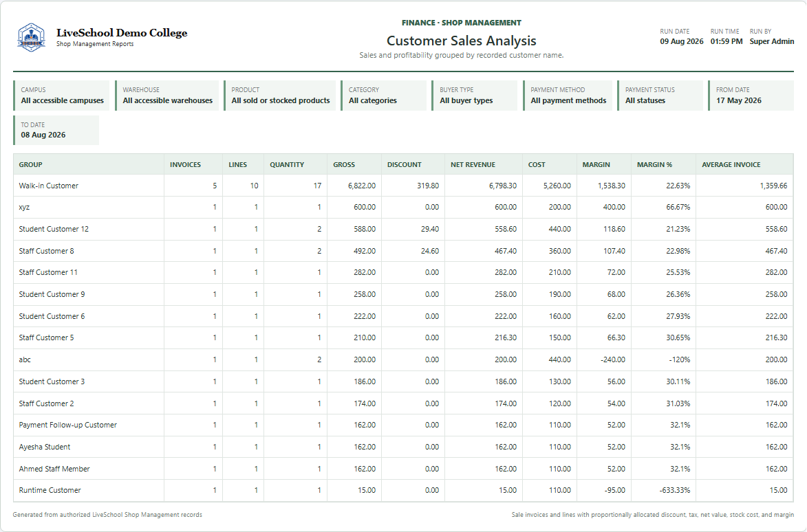Viewport: 807px width, 532px height.
Task: Select the Campus filter card
Action: (x=62, y=96)
